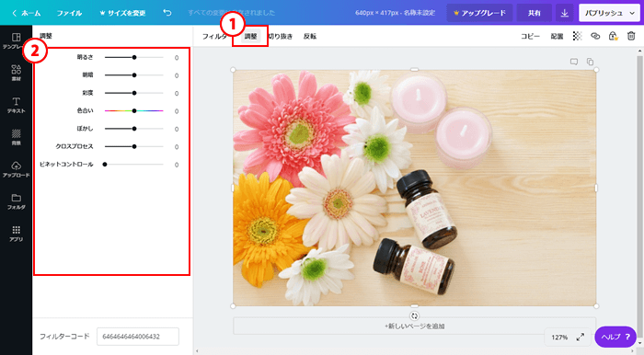Go back to Home (ホーム)
The width and height of the screenshot is (644, 355).
coord(27,13)
